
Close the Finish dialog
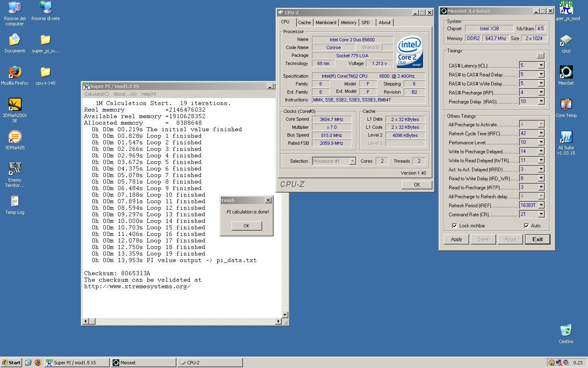[268, 200]
